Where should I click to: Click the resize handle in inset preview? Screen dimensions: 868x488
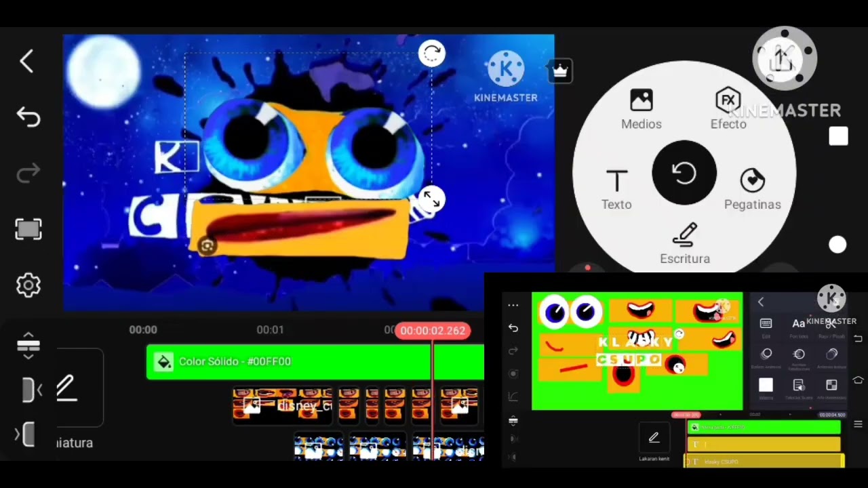point(679,368)
